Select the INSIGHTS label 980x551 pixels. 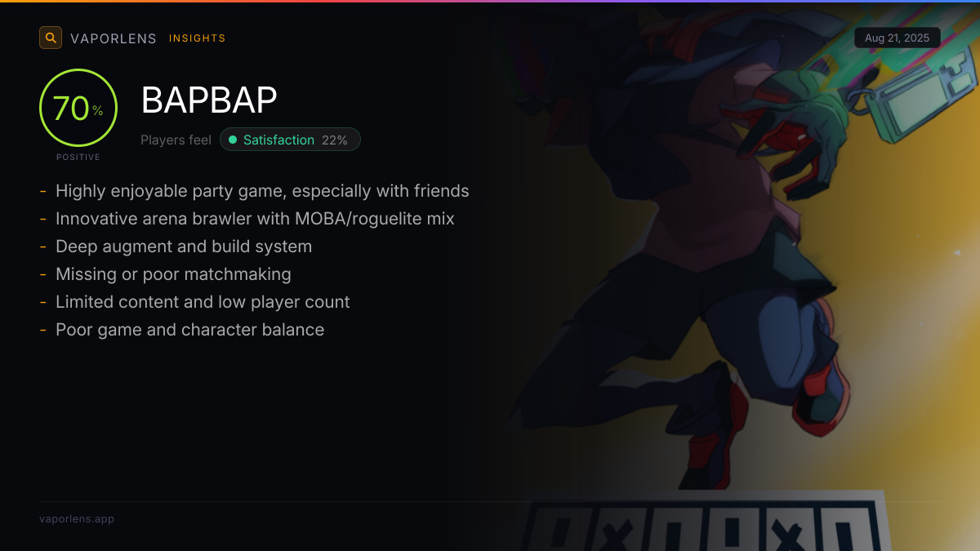198,38
